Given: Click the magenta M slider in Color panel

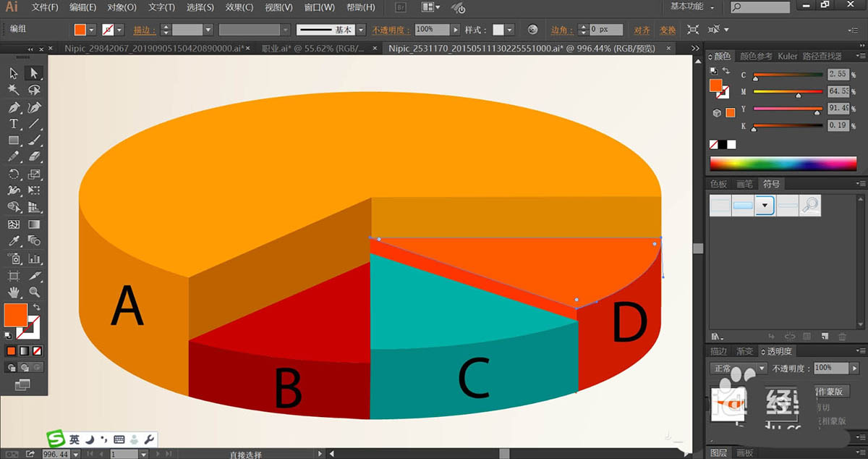Looking at the screenshot, I should (x=788, y=93).
